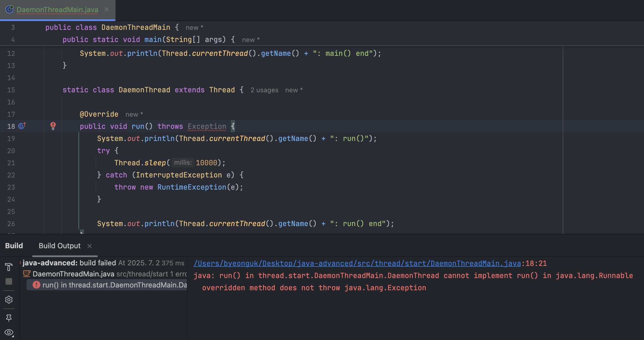
Task: Click the millis parameter hint in sleep call
Action: point(183,163)
